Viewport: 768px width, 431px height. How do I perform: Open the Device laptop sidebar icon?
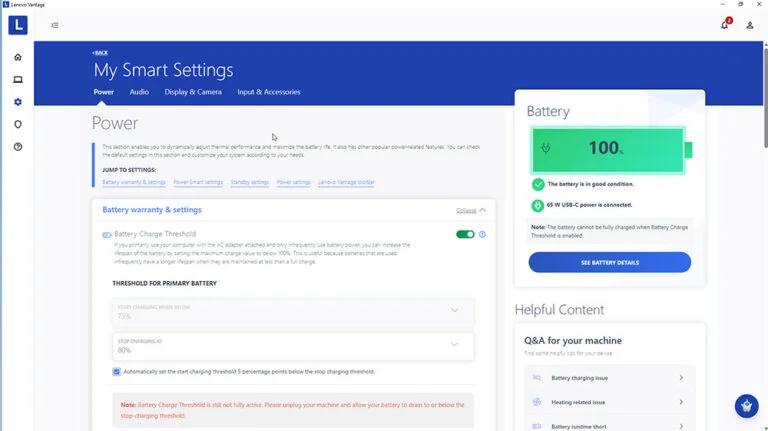(18, 79)
